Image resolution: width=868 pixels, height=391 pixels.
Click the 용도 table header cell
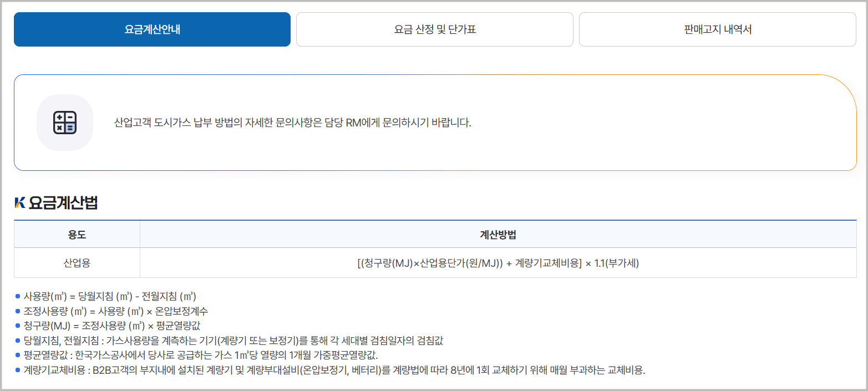point(77,233)
